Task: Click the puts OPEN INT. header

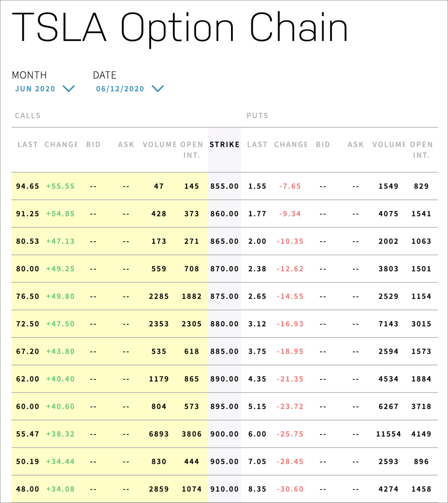Action: (x=421, y=150)
